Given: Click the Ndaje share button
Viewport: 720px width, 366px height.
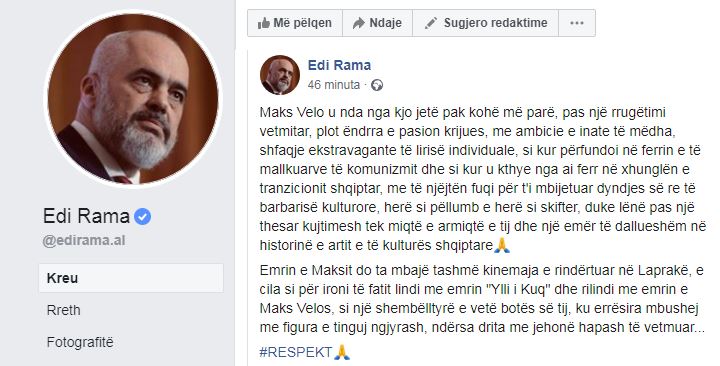Looking at the screenshot, I should pos(377,23).
